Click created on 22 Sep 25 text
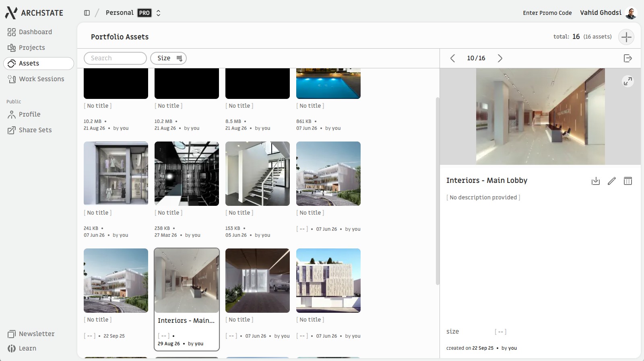Screen dimensions: 644x361 click(470, 348)
